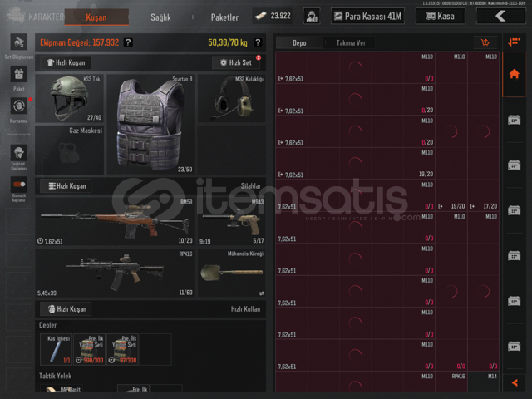Open the Set Oluşturucu icon

coord(18,42)
